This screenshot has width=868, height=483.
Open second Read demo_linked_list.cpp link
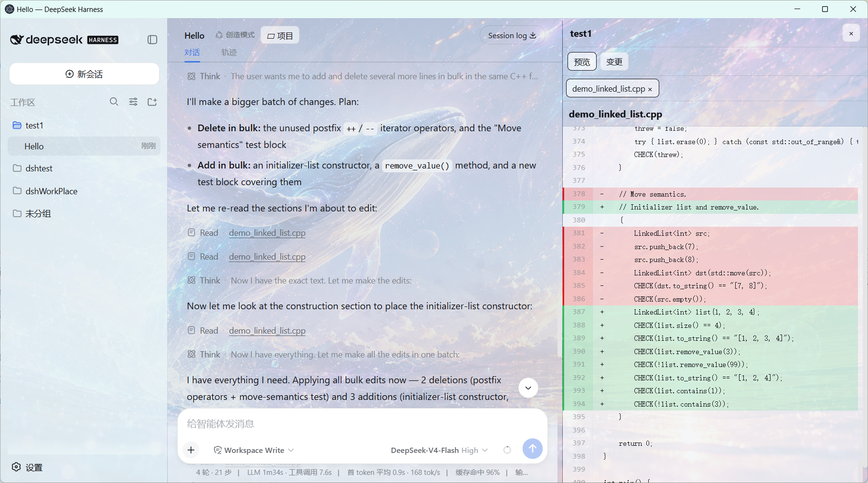[267, 257]
